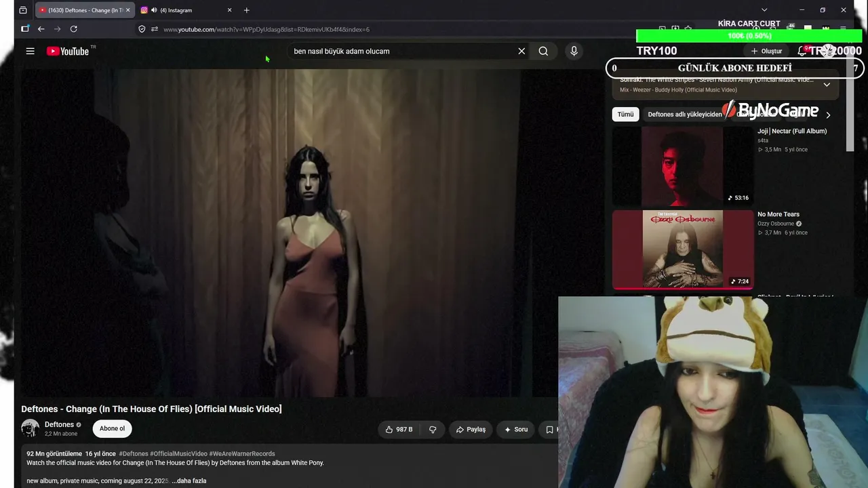
Task: Show more filter chips with right arrow
Action: pyautogui.click(x=828, y=115)
